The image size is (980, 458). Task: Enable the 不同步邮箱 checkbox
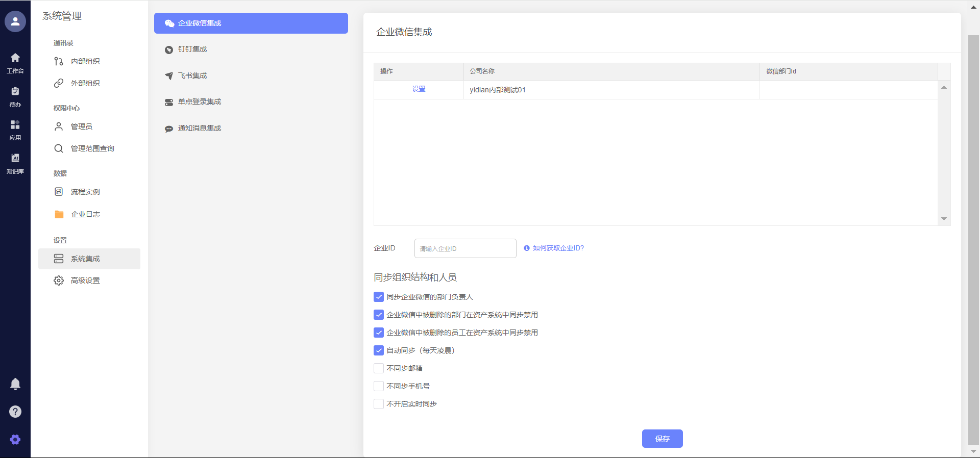[x=379, y=368]
